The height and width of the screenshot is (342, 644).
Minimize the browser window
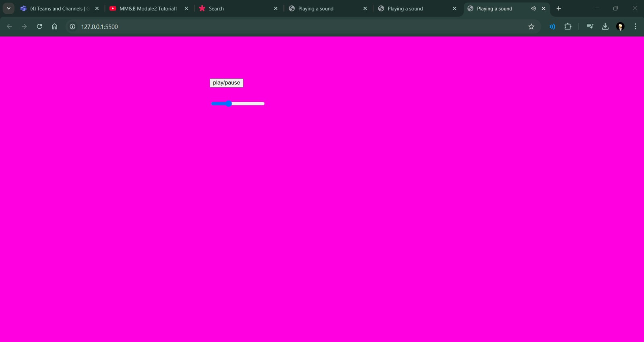click(x=597, y=8)
